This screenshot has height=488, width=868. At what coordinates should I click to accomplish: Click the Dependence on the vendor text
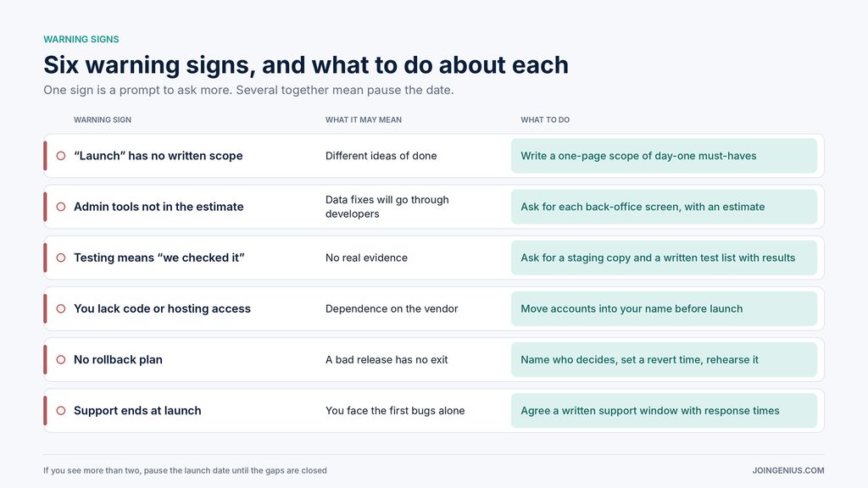click(x=392, y=308)
